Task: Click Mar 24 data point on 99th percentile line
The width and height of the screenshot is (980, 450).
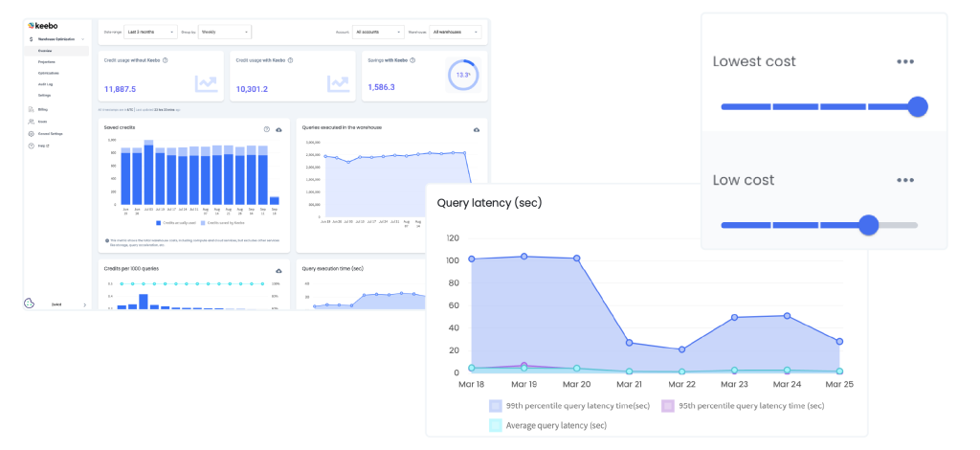Action: click(x=787, y=316)
